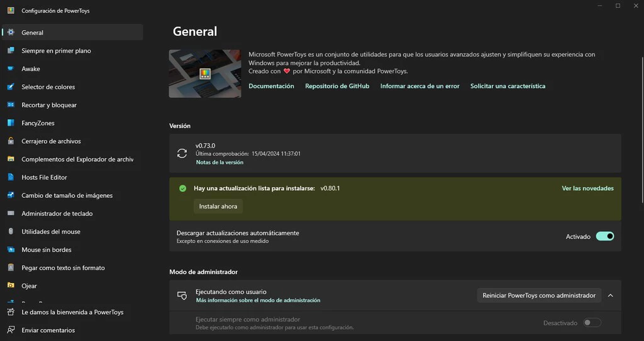Click the FancyZones icon
Screen dimensions: 644x341
pos(11,122)
